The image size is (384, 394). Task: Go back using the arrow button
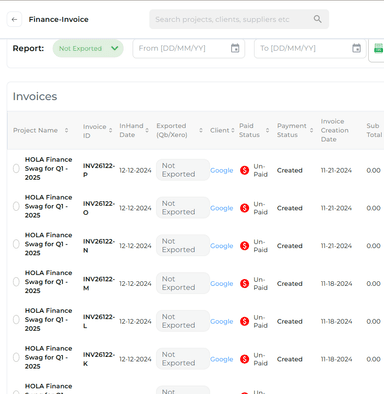coord(14,19)
